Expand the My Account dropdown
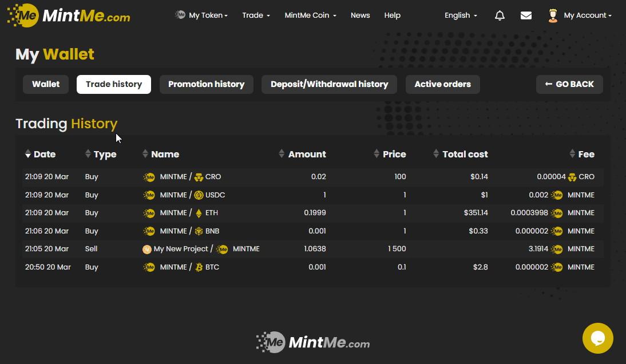This screenshot has width=626, height=364. pos(580,15)
